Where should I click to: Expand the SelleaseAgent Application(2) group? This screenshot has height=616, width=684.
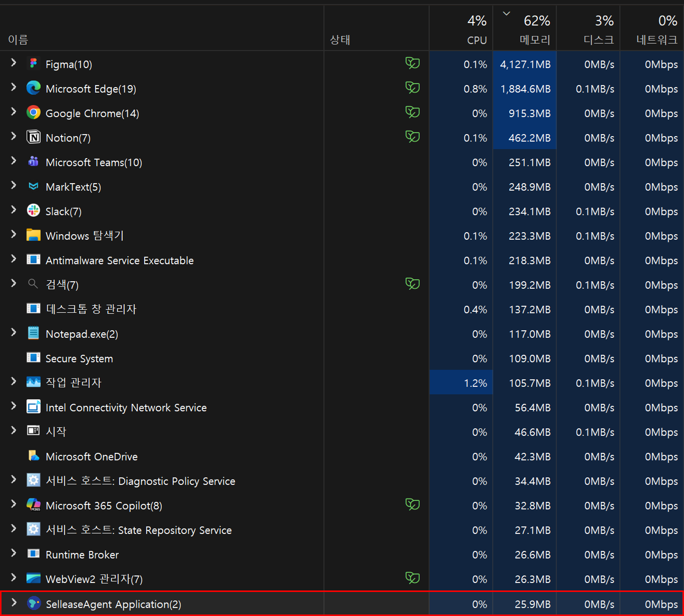(14, 602)
